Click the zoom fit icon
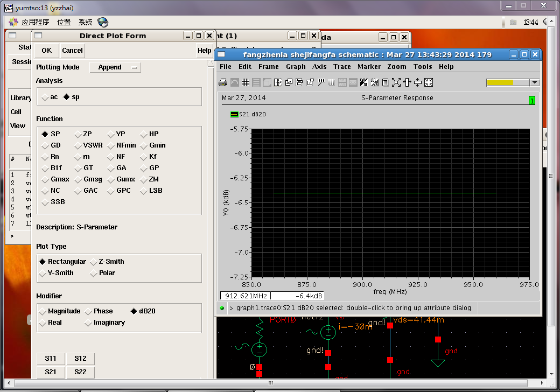Image resolution: width=560 pixels, height=392 pixels. [396, 82]
